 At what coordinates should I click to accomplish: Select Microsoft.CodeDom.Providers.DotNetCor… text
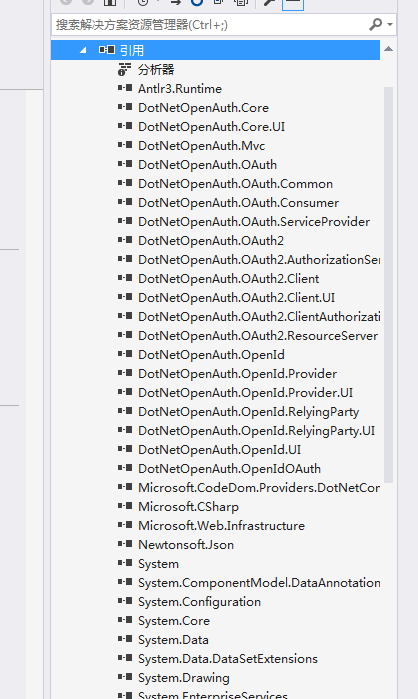click(259, 487)
